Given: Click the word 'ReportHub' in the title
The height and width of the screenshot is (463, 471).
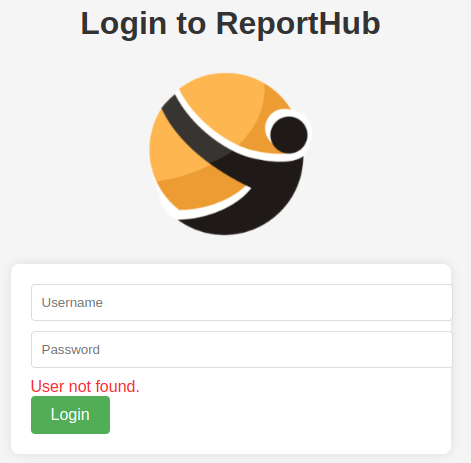Looking at the screenshot, I should coord(298,24).
